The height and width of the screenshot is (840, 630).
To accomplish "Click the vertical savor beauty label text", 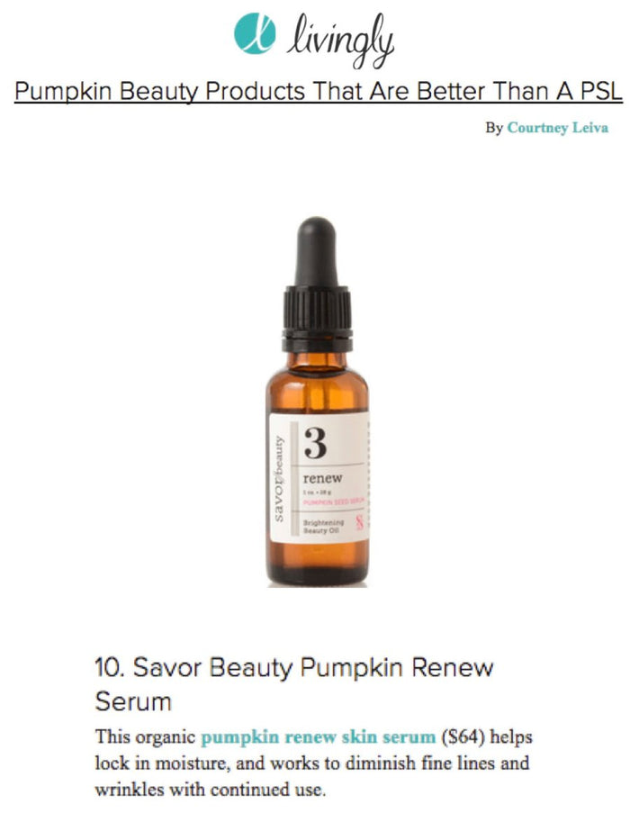I will click(279, 479).
